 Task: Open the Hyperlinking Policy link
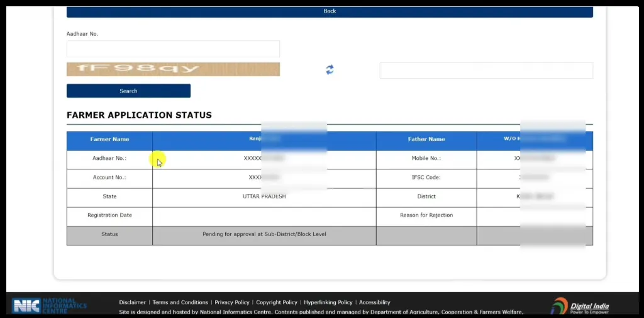coord(328,302)
